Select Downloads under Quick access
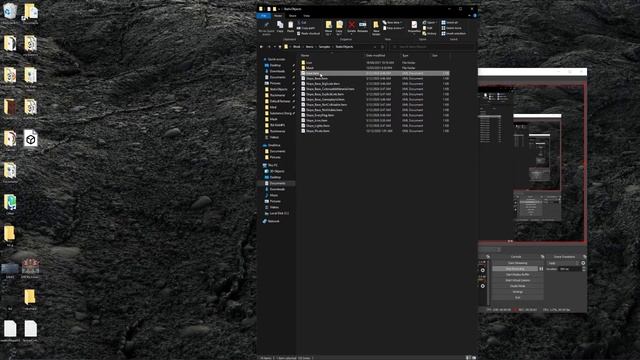Screen dimensions: 640x360 pyautogui.click(x=277, y=71)
